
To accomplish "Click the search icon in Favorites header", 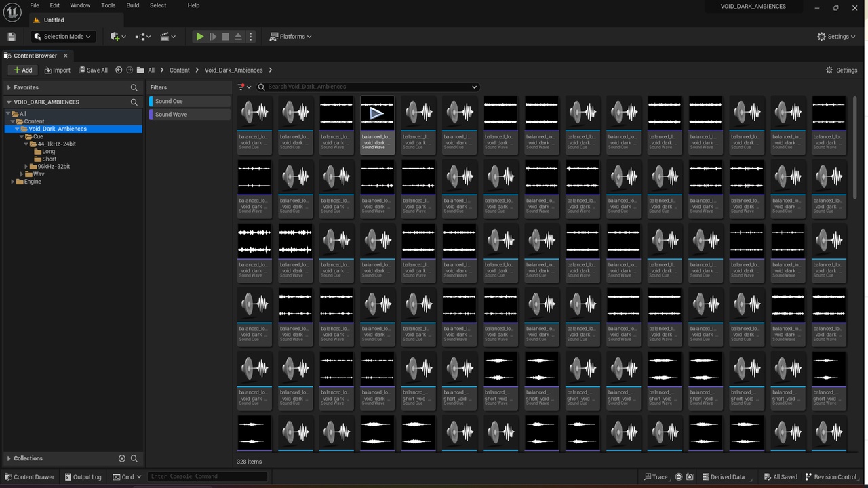I will point(134,87).
